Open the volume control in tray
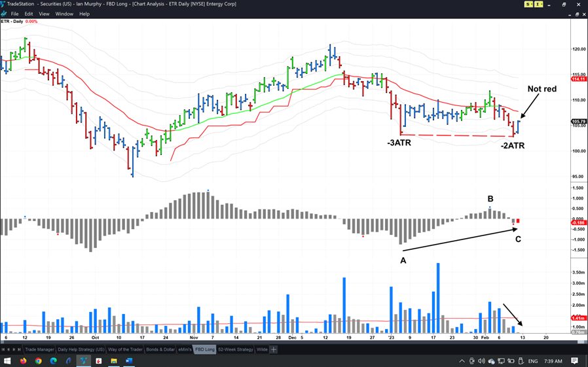Screen dimensions: 588x367 click(x=481, y=361)
